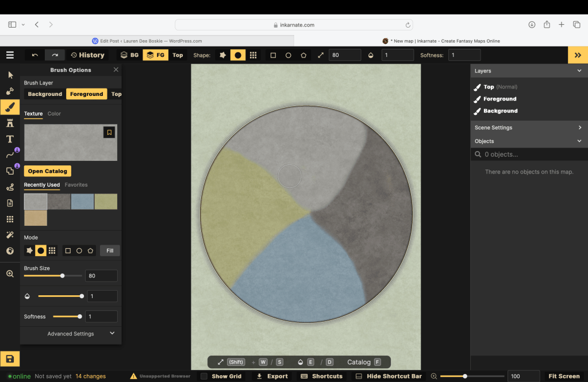
Task: Select square shape mode in Brush Options
Action: [x=68, y=251]
